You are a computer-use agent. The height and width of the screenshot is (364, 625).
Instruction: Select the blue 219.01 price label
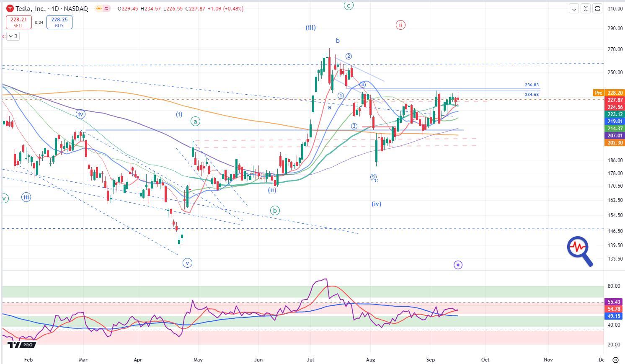615,121
